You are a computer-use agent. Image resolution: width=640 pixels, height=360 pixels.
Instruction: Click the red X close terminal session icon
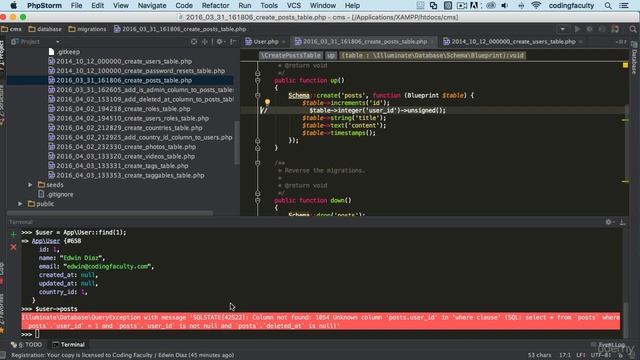pos(13,247)
